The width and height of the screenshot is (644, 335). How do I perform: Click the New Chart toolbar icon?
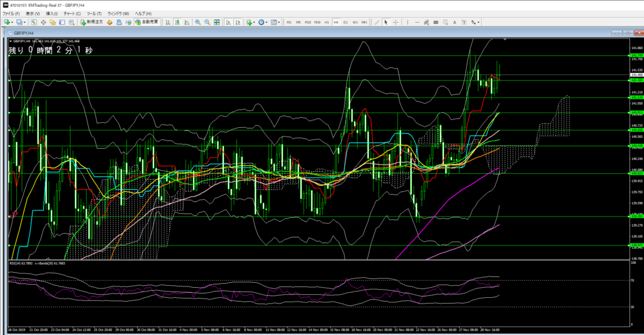pyautogui.click(x=6, y=22)
